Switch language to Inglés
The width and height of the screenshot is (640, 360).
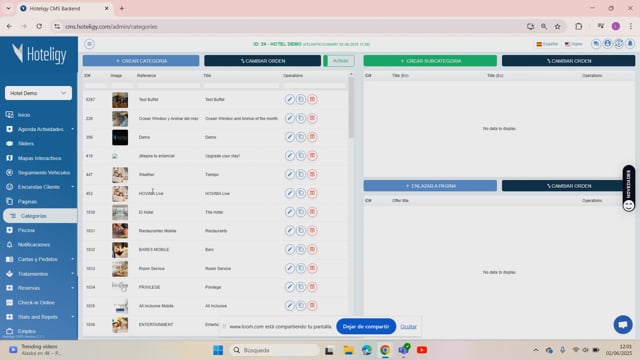[573, 44]
